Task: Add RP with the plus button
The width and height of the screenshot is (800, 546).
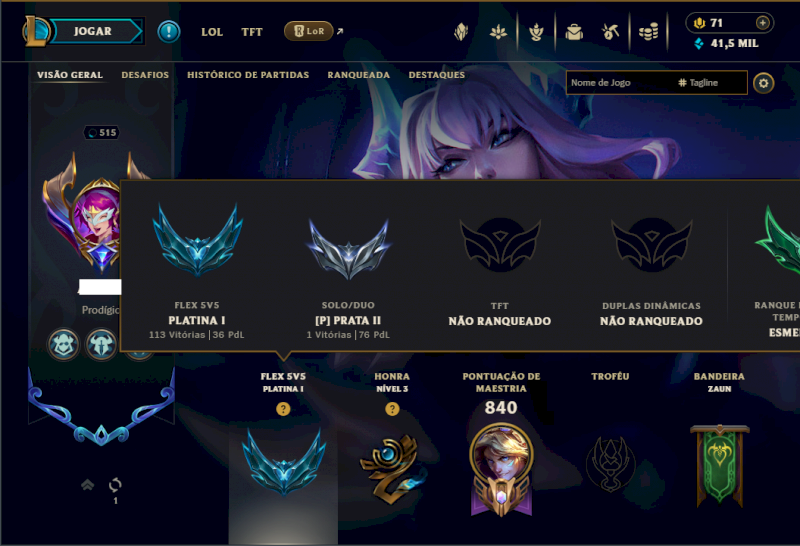Action: pos(762,22)
